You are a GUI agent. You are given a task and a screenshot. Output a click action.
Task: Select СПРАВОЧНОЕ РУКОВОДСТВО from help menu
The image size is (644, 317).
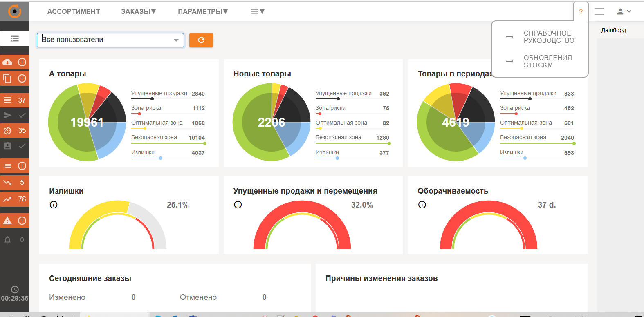[x=549, y=37]
